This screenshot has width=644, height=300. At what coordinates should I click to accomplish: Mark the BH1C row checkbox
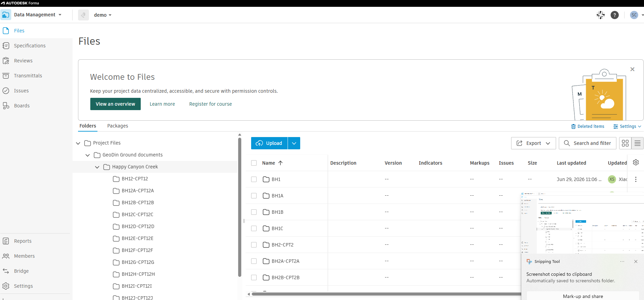click(x=254, y=228)
